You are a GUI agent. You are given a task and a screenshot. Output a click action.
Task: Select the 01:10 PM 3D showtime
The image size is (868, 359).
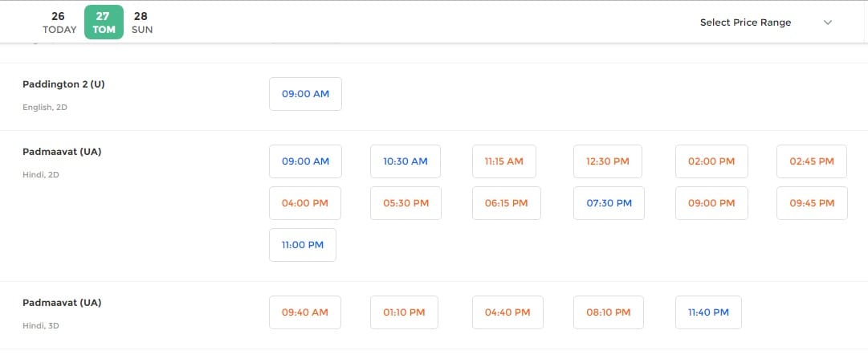(x=404, y=312)
